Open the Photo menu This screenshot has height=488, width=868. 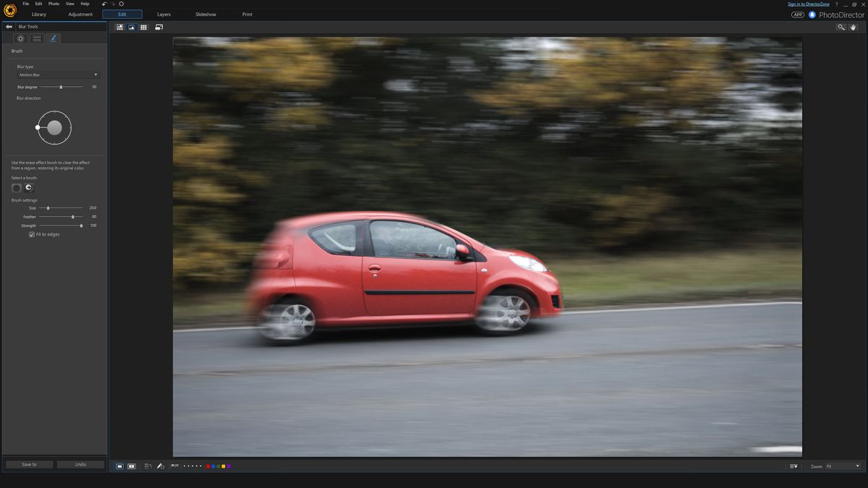click(54, 4)
